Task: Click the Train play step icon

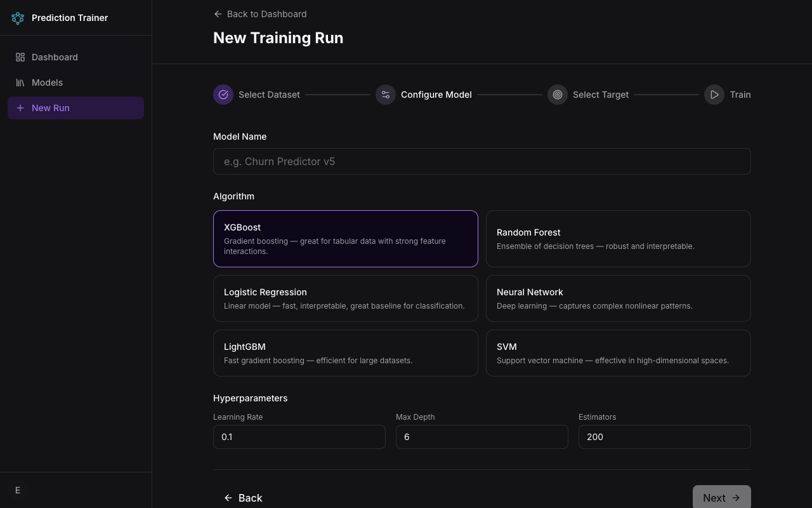Action: 714,95
